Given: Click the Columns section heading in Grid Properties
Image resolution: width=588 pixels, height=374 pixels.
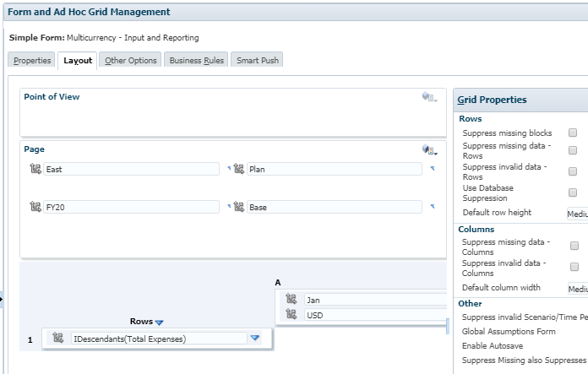Looking at the screenshot, I should click(x=476, y=229).
